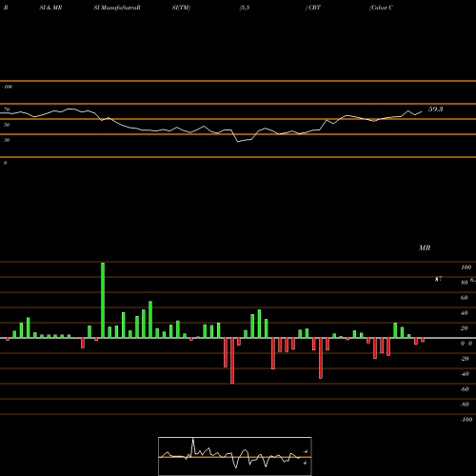Click the 30 level label on RSI axis

(x=7, y=140)
